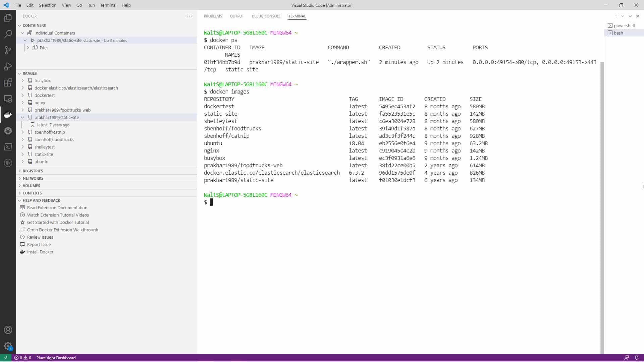The width and height of the screenshot is (644, 362).
Task: Open the Terminal menu
Action: [x=108, y=5]
